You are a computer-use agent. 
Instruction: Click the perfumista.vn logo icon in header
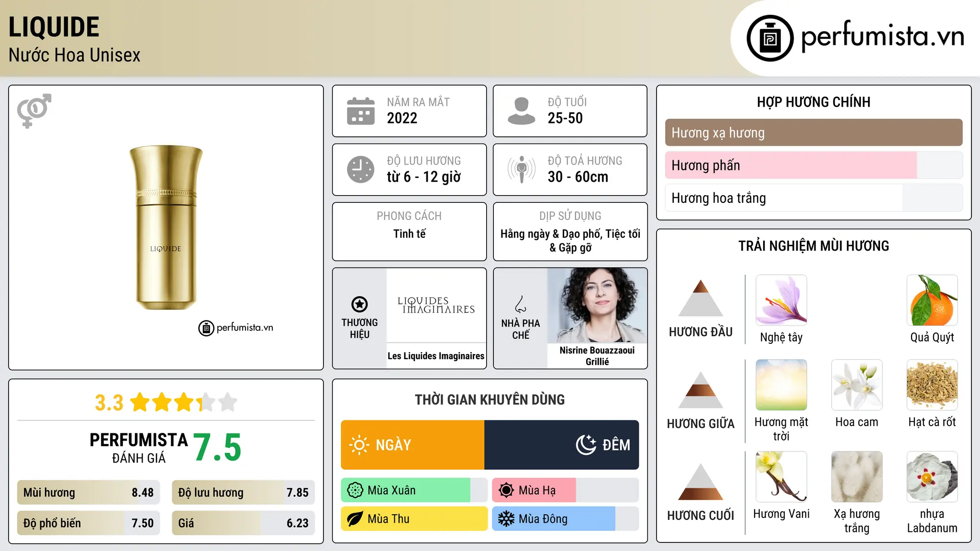770,38
